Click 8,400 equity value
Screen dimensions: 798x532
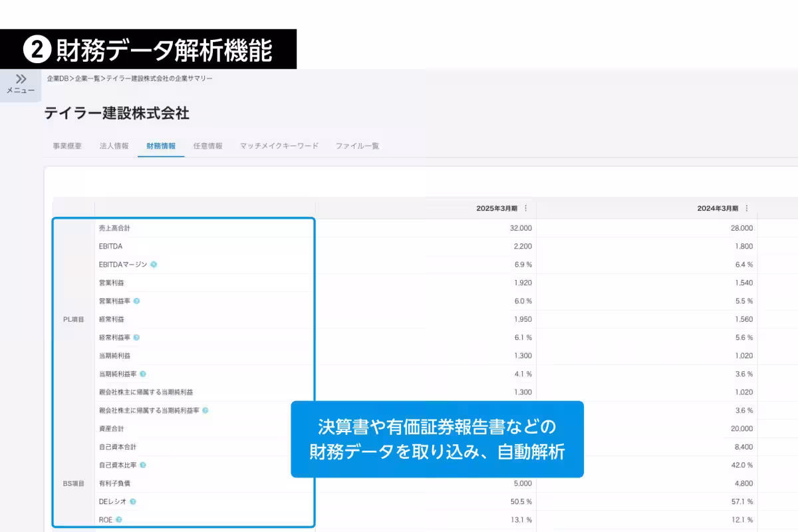743,447
